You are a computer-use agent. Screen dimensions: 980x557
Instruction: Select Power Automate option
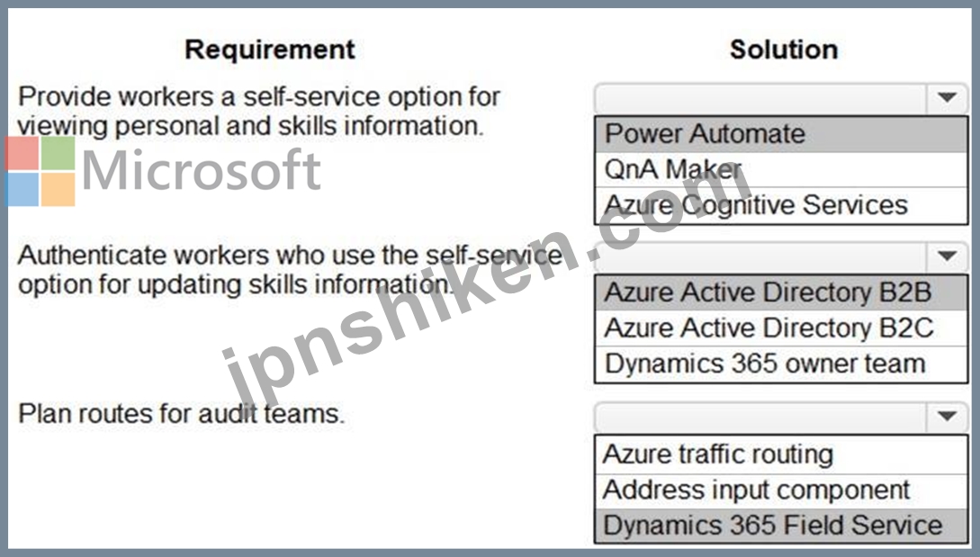tap(780, 134)
